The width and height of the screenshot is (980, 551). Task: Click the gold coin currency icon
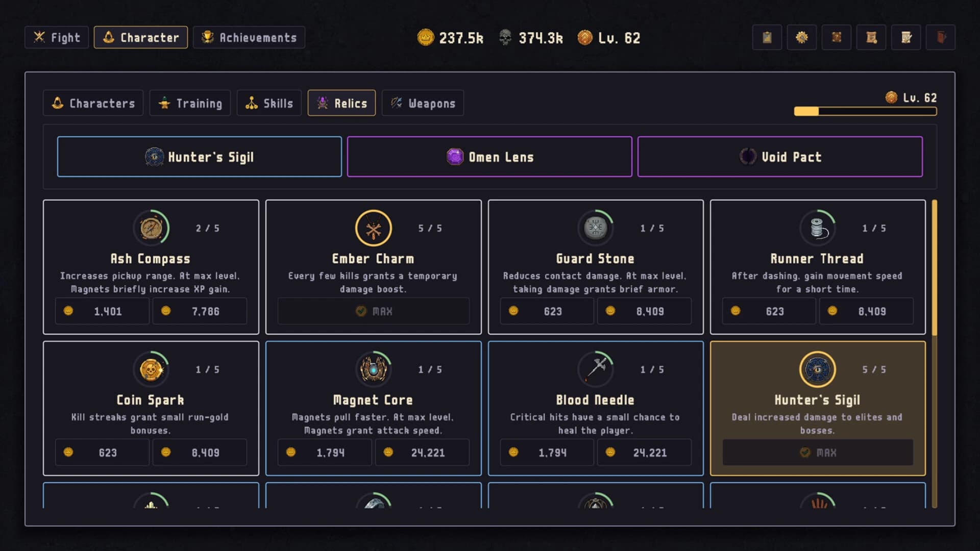tap(426, 37)
